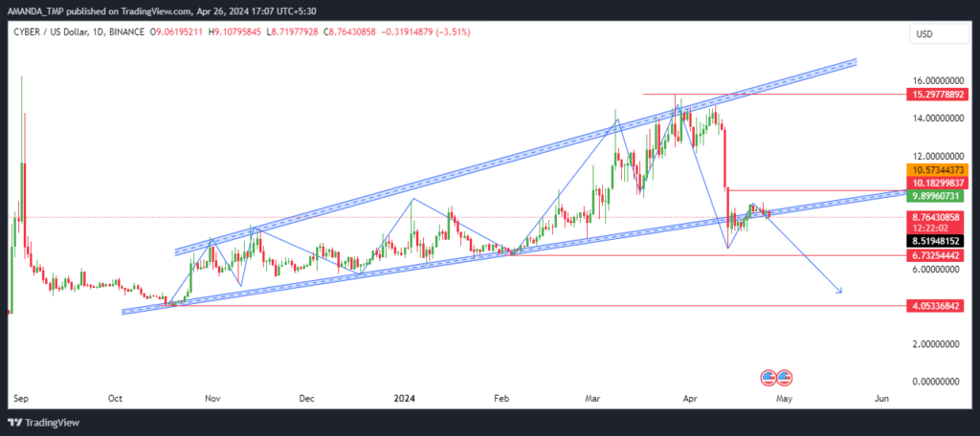Image resolution: width=980 pixels, height=436 pixels.
Task: Click the Feb label on time axis
Action: (501, 398)
